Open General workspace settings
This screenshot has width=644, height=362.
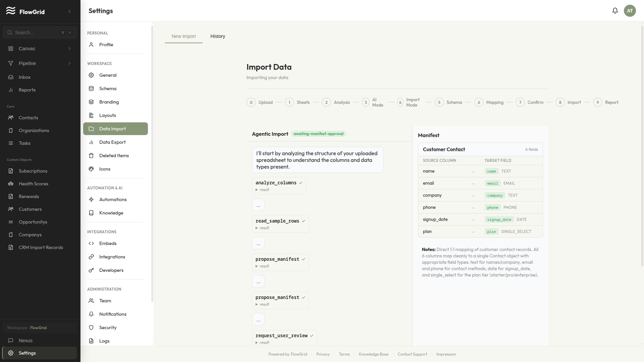point(115,75)
